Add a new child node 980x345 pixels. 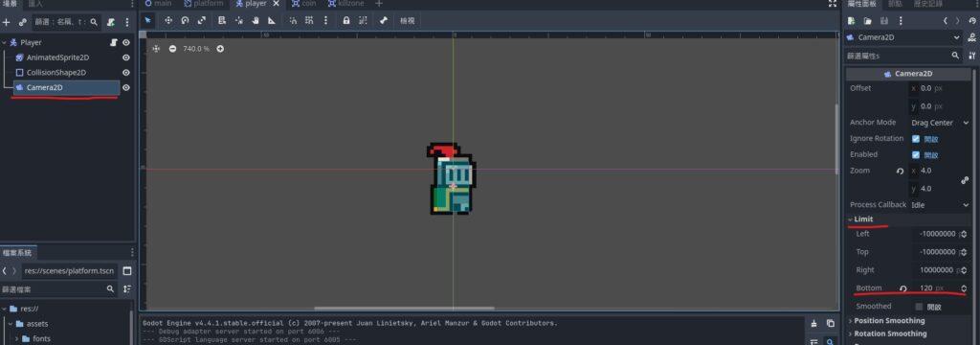(7, 22)
